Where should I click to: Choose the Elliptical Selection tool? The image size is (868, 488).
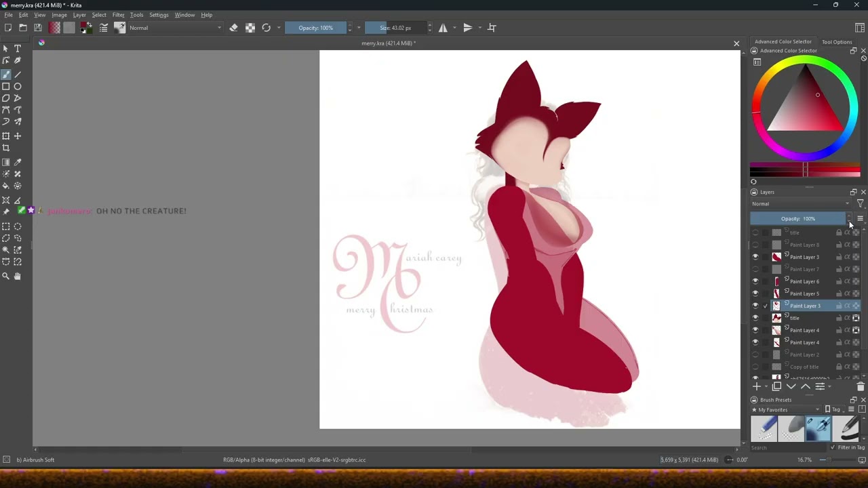coord(18,226)
